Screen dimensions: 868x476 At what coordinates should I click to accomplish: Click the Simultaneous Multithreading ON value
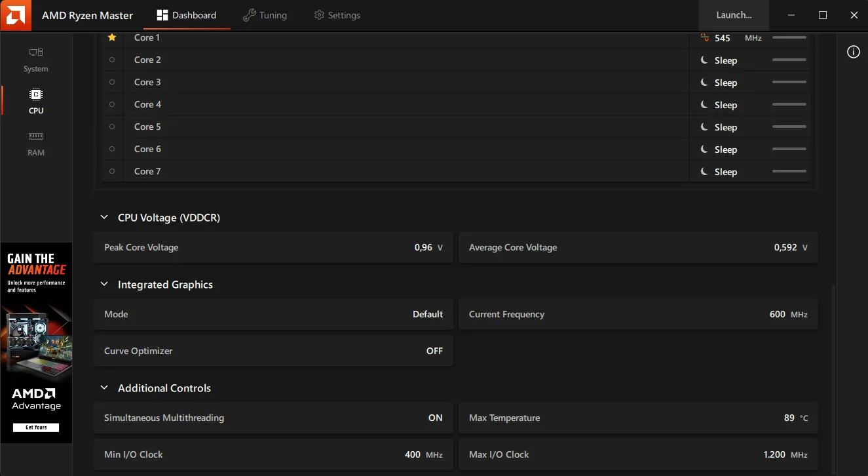(436, 418)
